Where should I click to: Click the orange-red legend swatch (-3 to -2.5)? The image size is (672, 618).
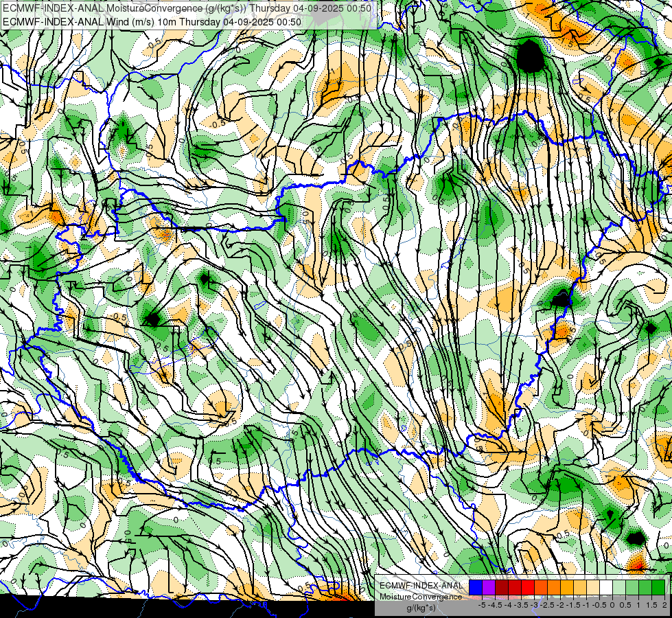(x=541, y=588)
